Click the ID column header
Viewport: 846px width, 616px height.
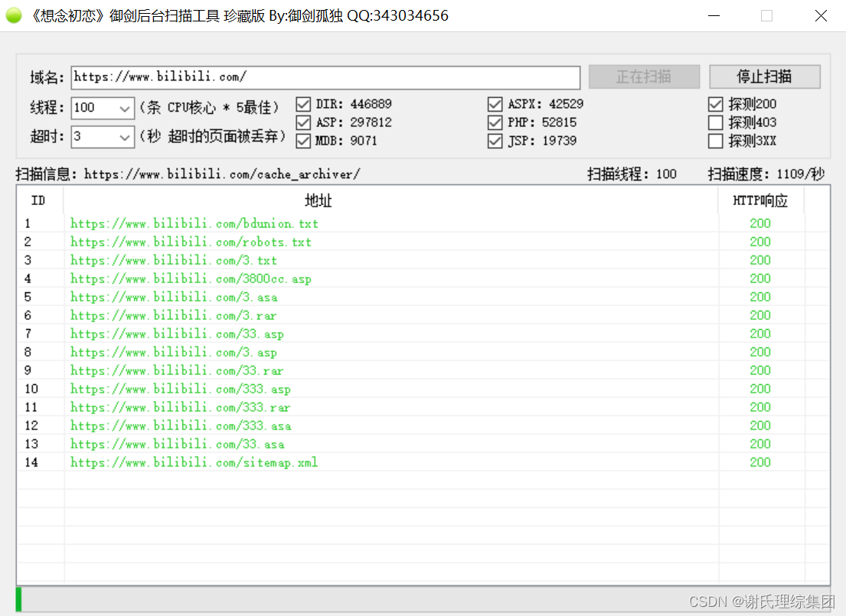pyautogui.click(x=39, y=200)
